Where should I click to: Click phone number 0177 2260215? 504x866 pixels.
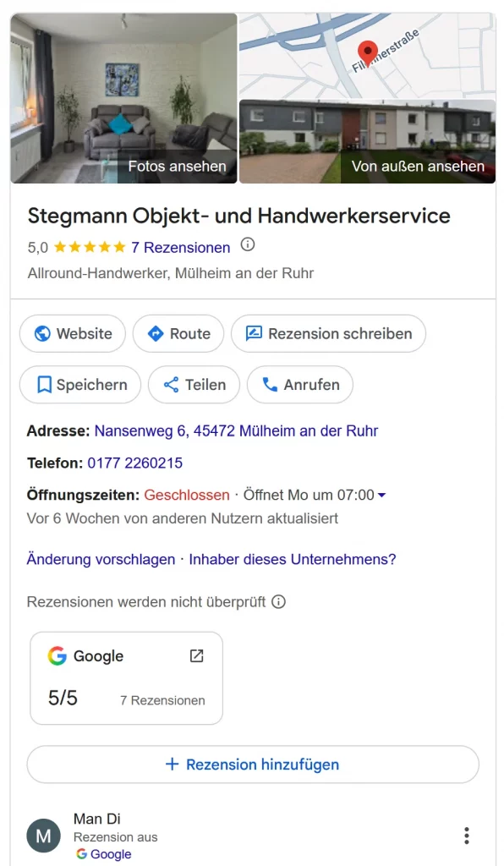coord(134,463)
